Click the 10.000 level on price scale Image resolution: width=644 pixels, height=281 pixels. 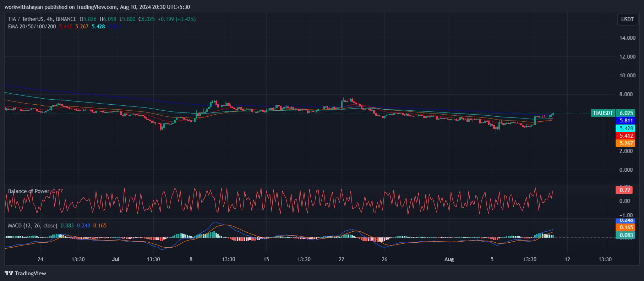pos(627,76)
